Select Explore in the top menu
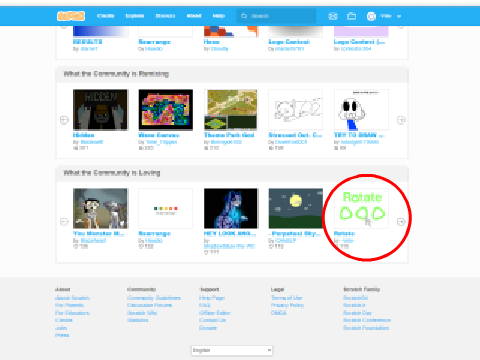480x360 pixels. click(x=135, y=16)
